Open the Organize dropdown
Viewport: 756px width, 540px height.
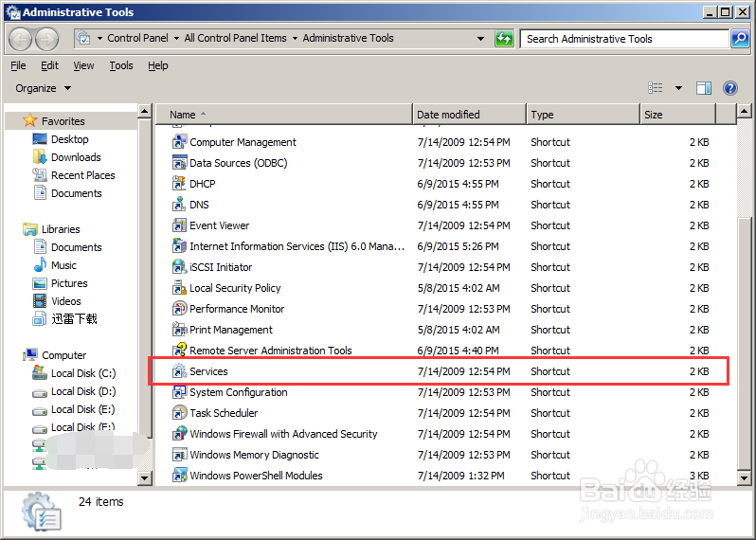click(x=43, y=88)
